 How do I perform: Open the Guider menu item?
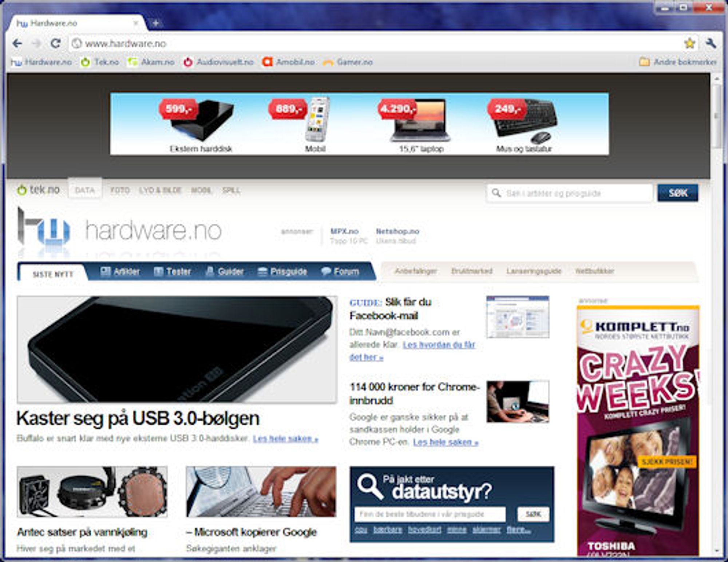click(225, 272)
